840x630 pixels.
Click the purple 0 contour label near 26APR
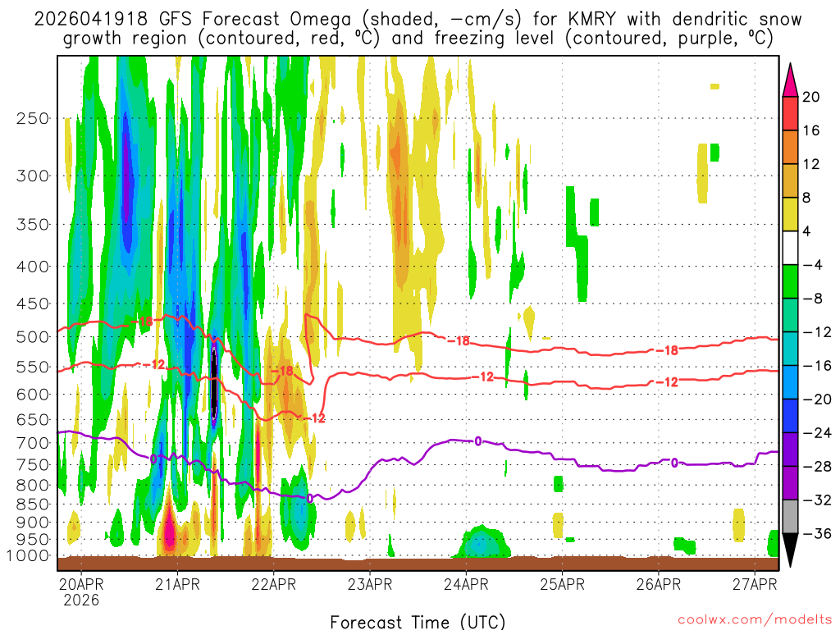click(x=674, y=463)
